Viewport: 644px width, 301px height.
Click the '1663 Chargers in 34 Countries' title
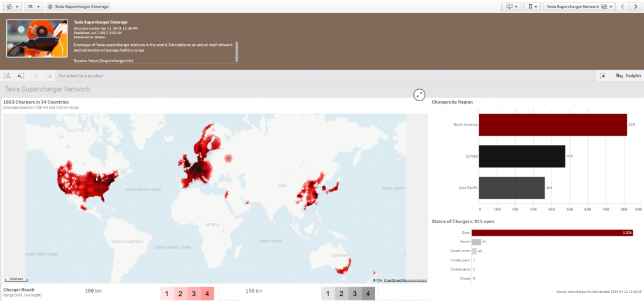[x=36, y=102]
